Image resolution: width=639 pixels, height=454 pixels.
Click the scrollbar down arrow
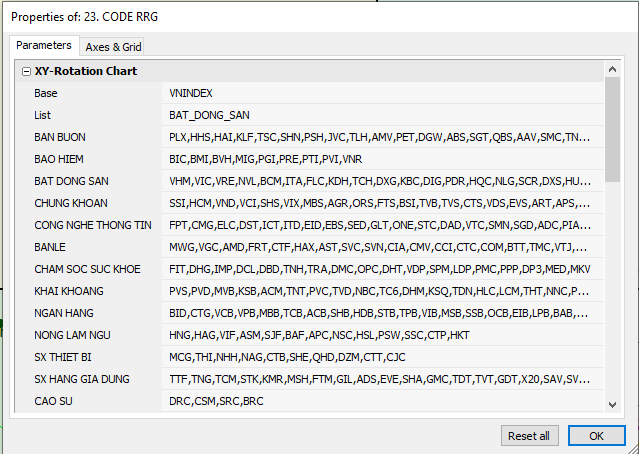[x=612, y=404]
